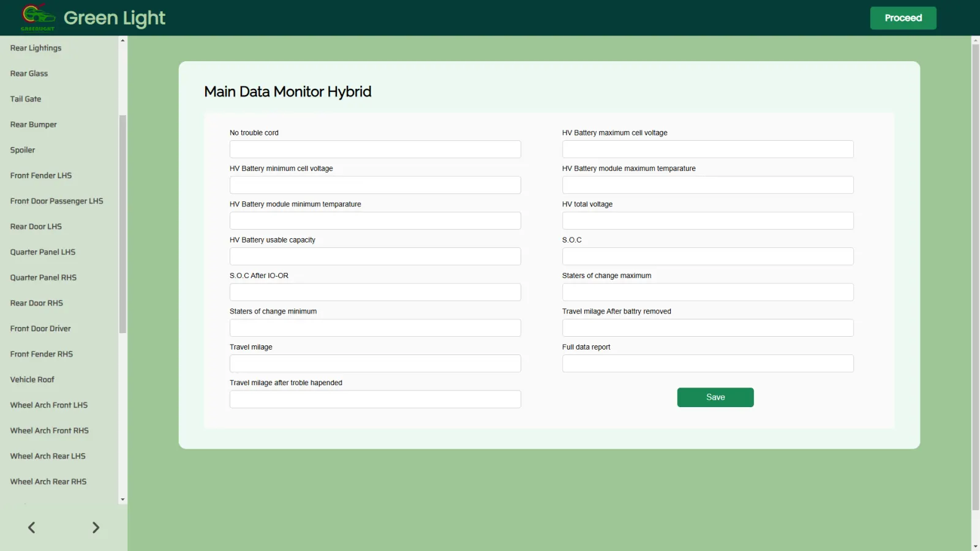980x551 pixels.
Task: Focus HV Battery module maximum temparature field
Action: pos(707,185)
